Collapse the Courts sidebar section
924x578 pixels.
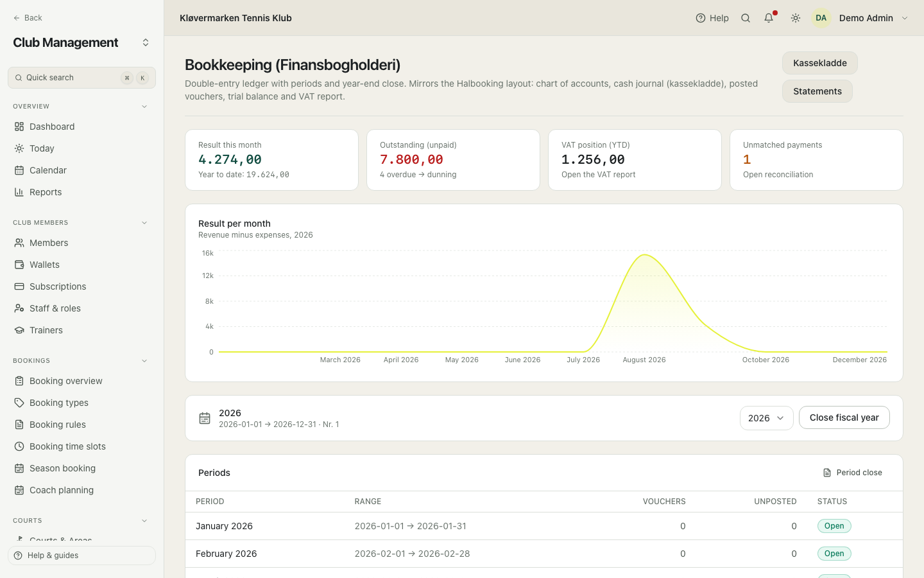(x=144, y=521)
